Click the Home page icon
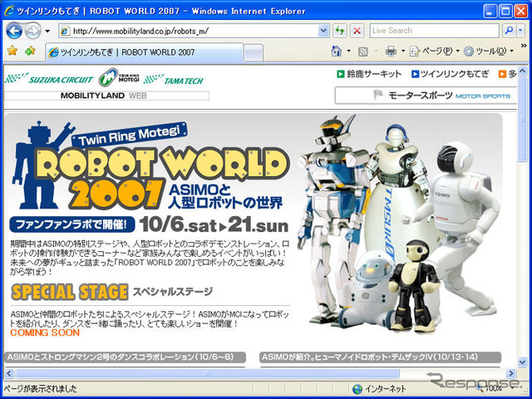This screenshot has height=399, width=532. click(x=337, y=52)
